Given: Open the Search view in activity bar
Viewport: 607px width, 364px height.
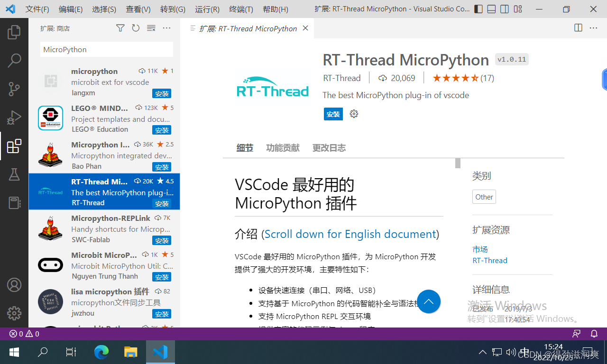Looking at the screenshot, I should (14, 60).
